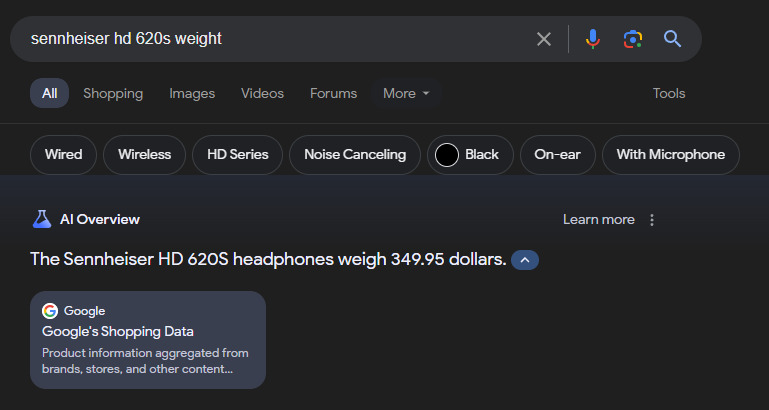Open the Videos results tab

pos(262,93)
